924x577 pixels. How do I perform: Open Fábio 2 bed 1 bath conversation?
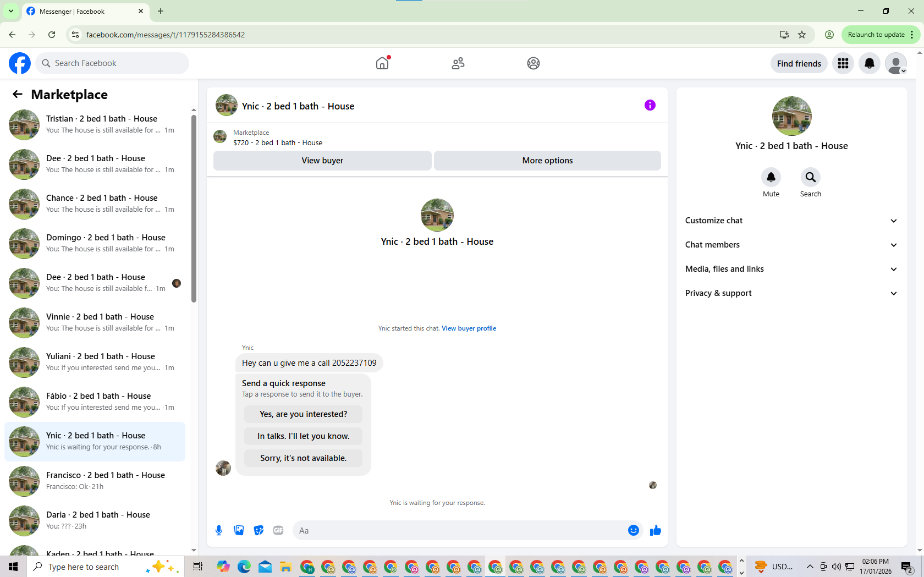(95, 402)
